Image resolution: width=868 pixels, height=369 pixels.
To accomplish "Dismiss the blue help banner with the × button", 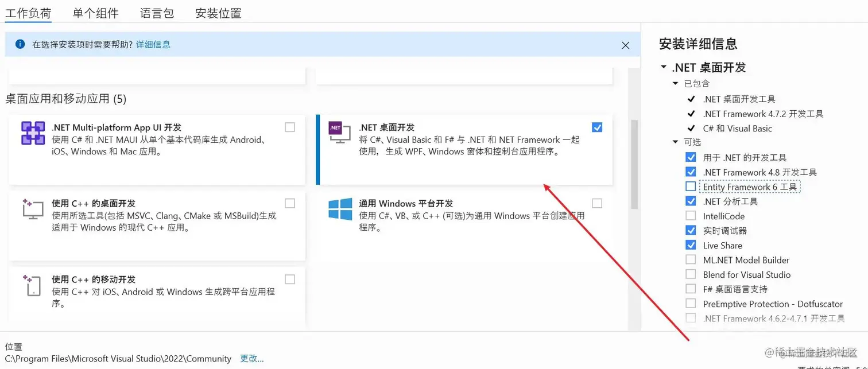I will [x=625, y=45].
